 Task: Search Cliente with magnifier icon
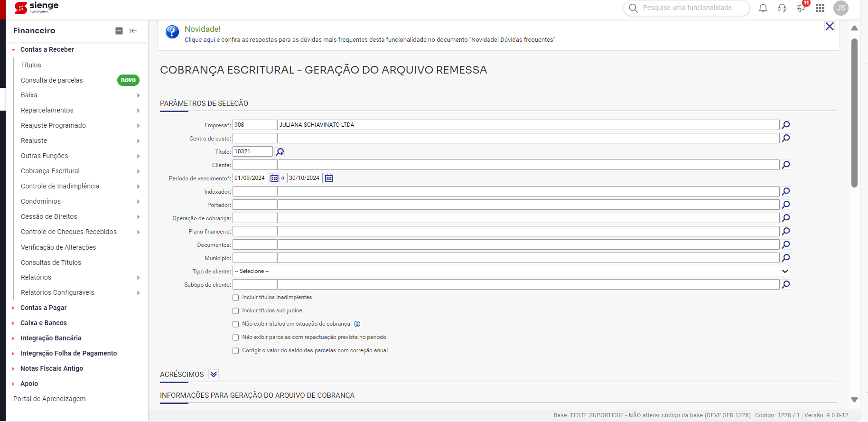[x=786, y=165]
